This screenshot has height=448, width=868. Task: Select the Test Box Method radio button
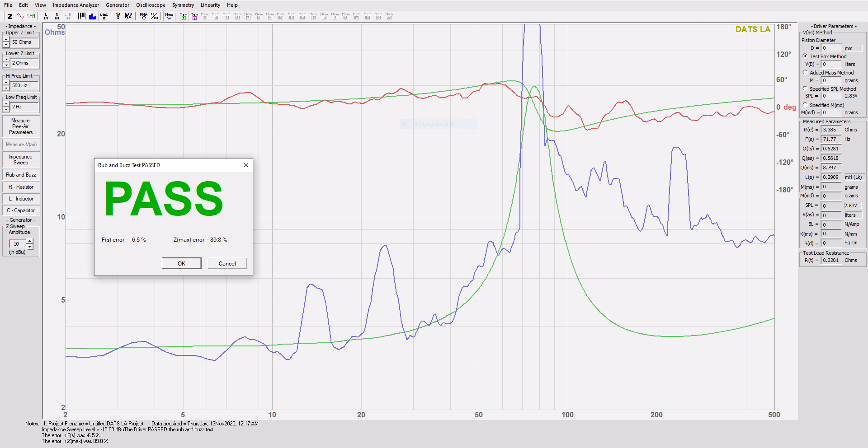coord(805,56)
